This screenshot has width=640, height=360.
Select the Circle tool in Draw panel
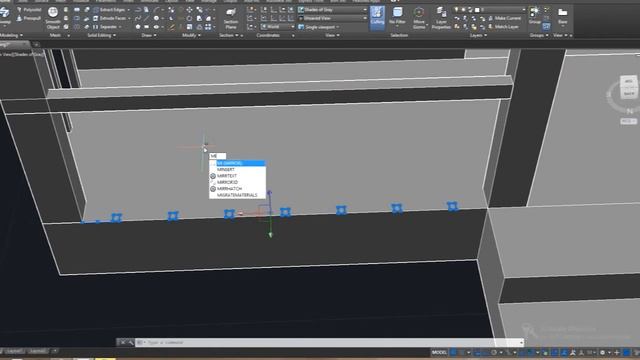(x=156, y=18)
